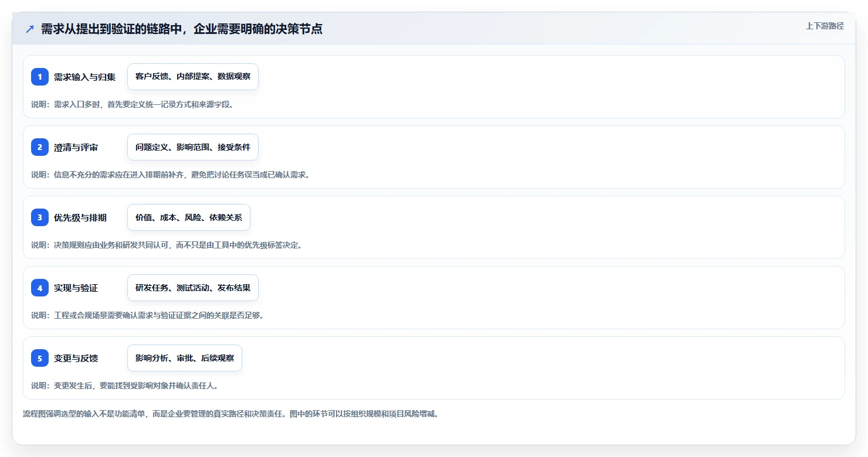
Task: Click the arrow icon beside the main title
Action: pos(30,29)
